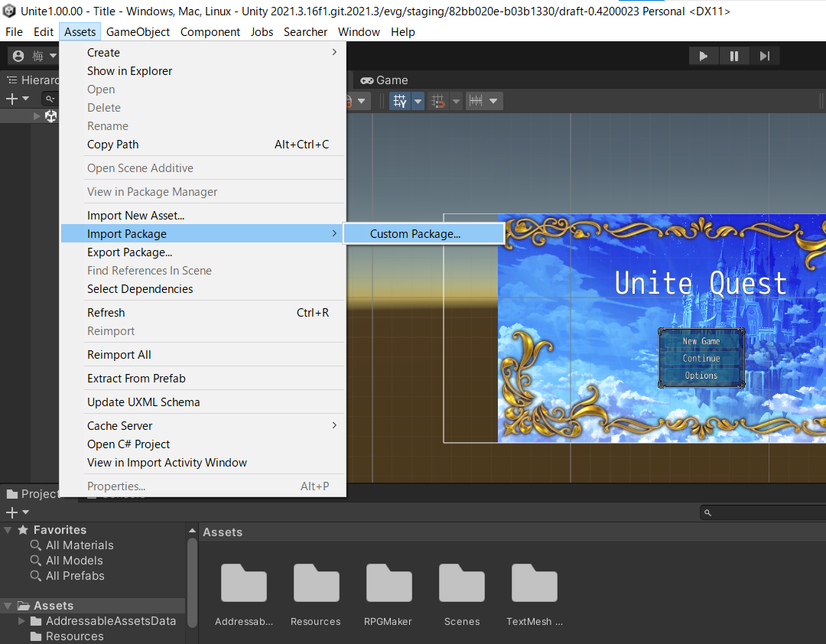Advance one frame with the Step button
Screen dimensions: 826x644
click(764, 56)
